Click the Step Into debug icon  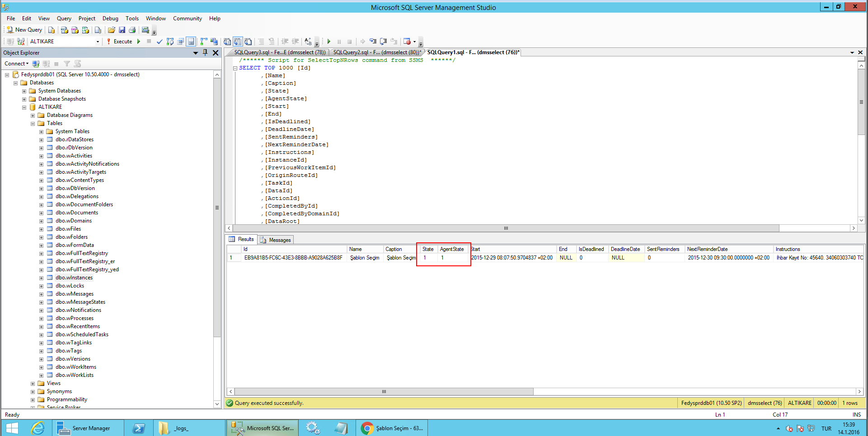click(373, 42)
